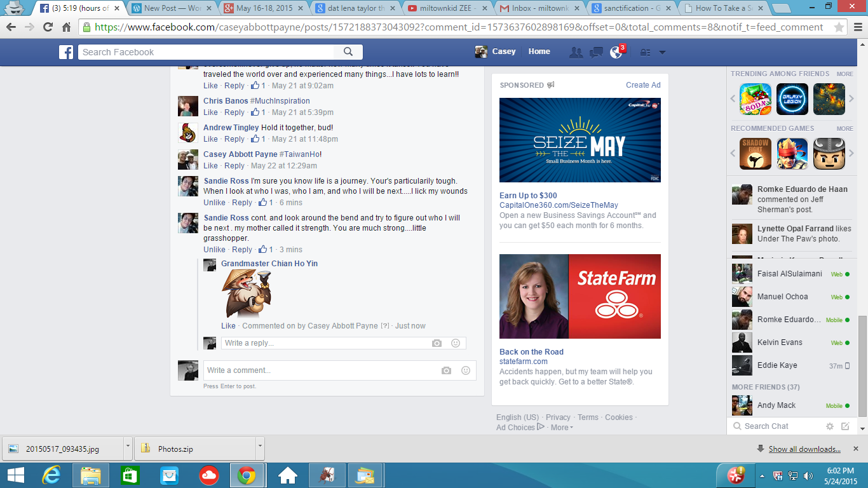Like Casey Abbott Payne's #TaiwanHo comment
The height and width of the screenshot is (488, 868).
[210, 166]
